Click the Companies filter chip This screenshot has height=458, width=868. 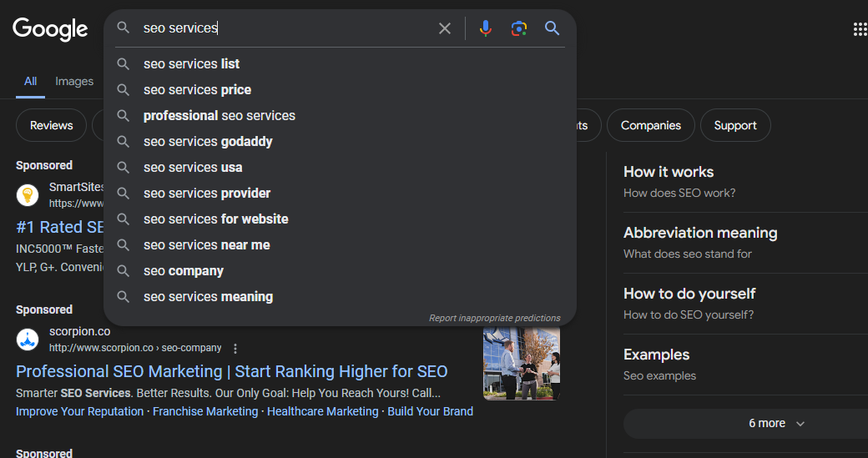(650, 126)
